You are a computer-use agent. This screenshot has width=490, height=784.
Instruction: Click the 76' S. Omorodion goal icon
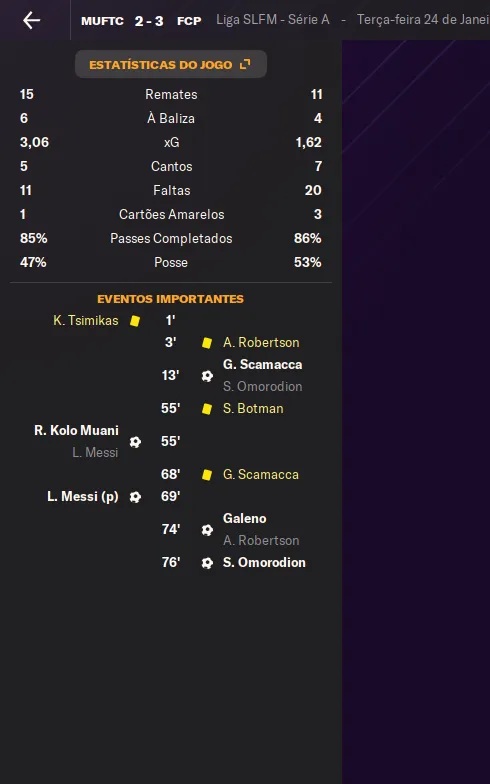(x=207, y=563)
